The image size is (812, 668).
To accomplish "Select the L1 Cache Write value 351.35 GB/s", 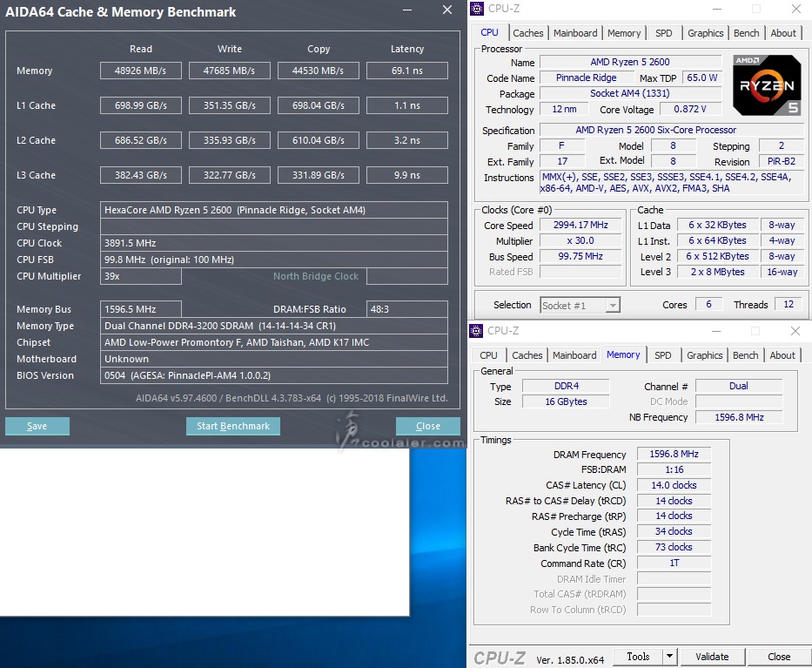I will pos(230,105).
